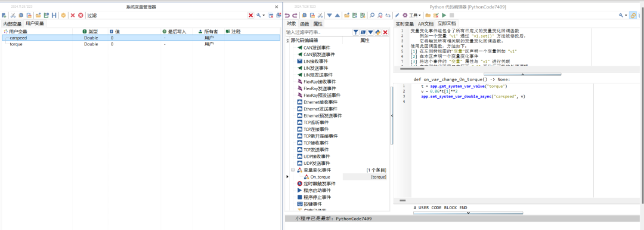
Task: Copy selected variable in System Variable Manager
Action: point(21,15)
